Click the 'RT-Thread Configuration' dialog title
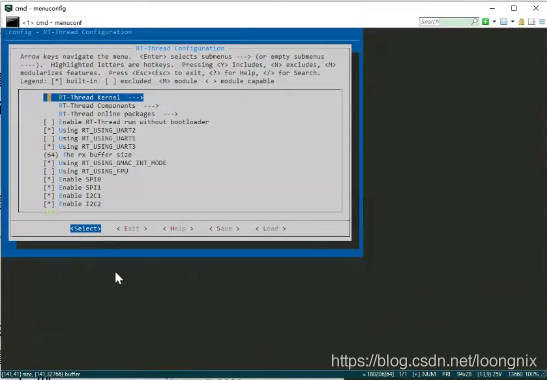Screen dimensions: 547x380 (x=180, y=49)
